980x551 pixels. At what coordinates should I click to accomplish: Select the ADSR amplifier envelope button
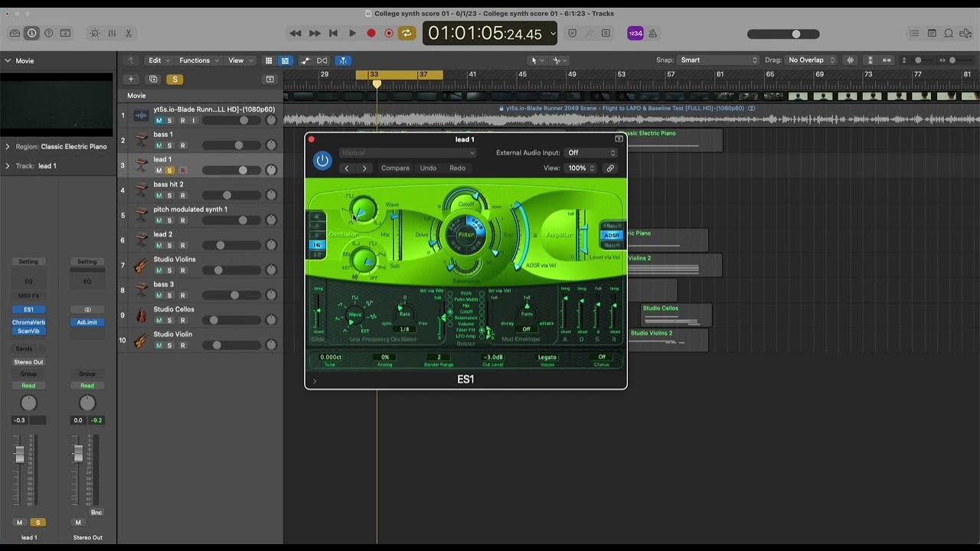(x=612, y=236)
